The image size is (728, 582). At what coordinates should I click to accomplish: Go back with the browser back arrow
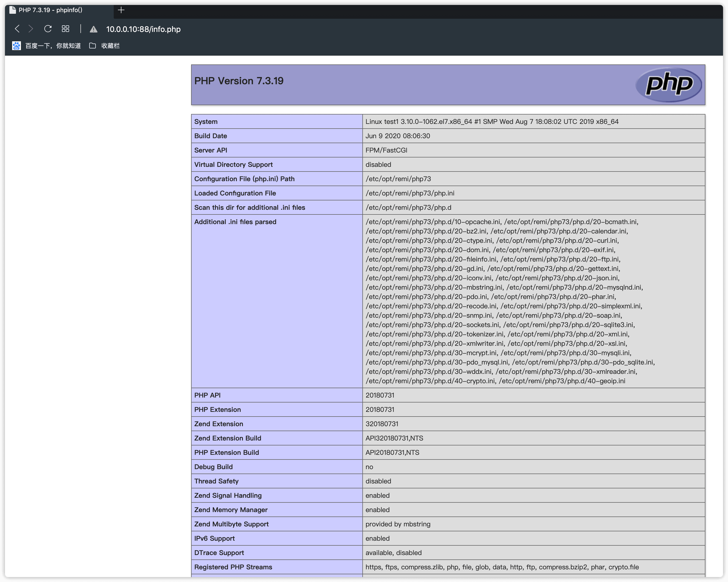pyautogui.click(x=17, y=29)
